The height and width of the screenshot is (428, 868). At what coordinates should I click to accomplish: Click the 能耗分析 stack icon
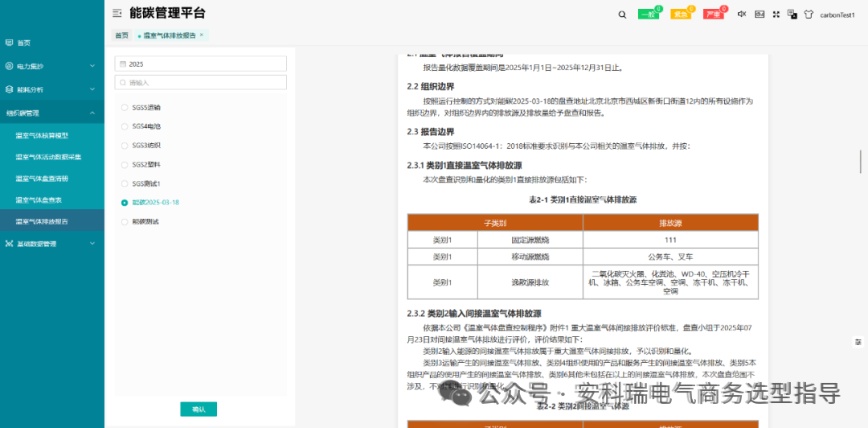(9, 89)
